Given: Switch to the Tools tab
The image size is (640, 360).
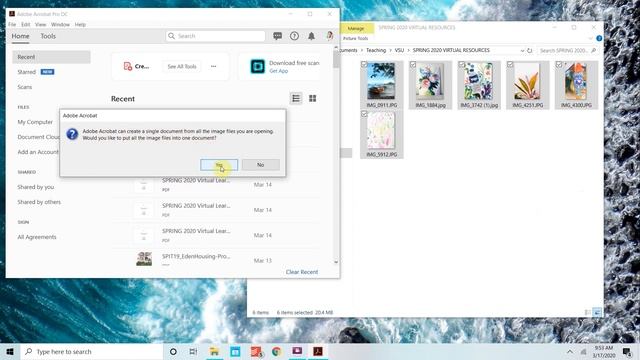Looking at the screenshot, I should pyautogui.click(x=48, y=36).
